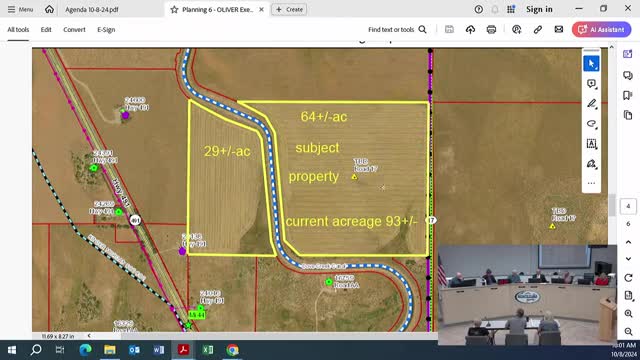The height and width of the screenshot is (360, 640).
Task: Click the 64+/-ac label on map
Action: (324, 117)
